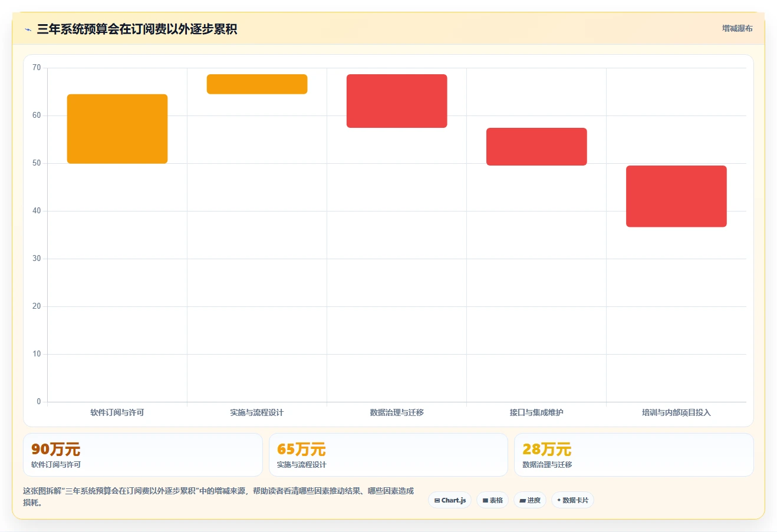Click the 增减瀑布 label in header
The image size is (777, 532).
coord(737,28)
